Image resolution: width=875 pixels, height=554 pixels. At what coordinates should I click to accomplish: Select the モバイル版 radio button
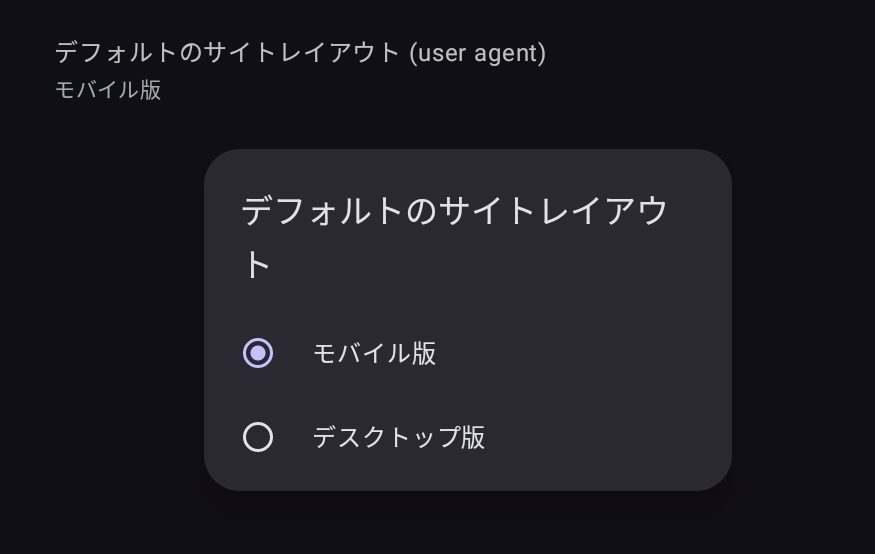point(258,353)
